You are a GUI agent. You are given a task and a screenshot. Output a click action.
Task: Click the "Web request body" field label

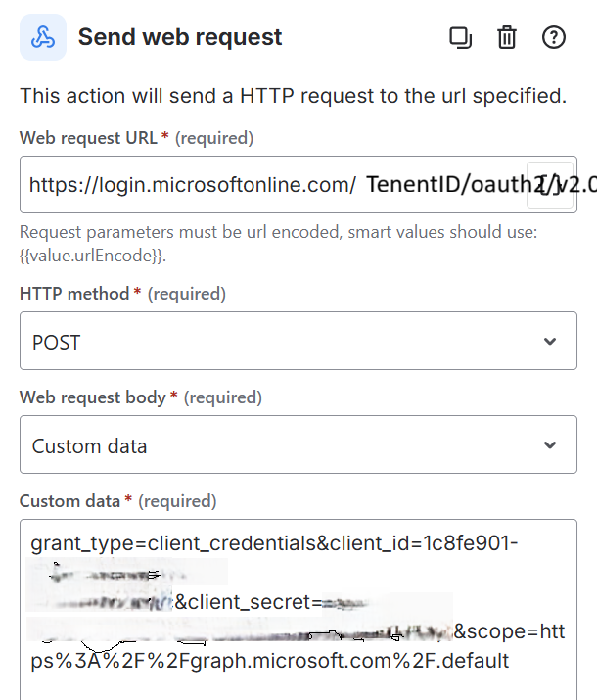tap(94, 397)
